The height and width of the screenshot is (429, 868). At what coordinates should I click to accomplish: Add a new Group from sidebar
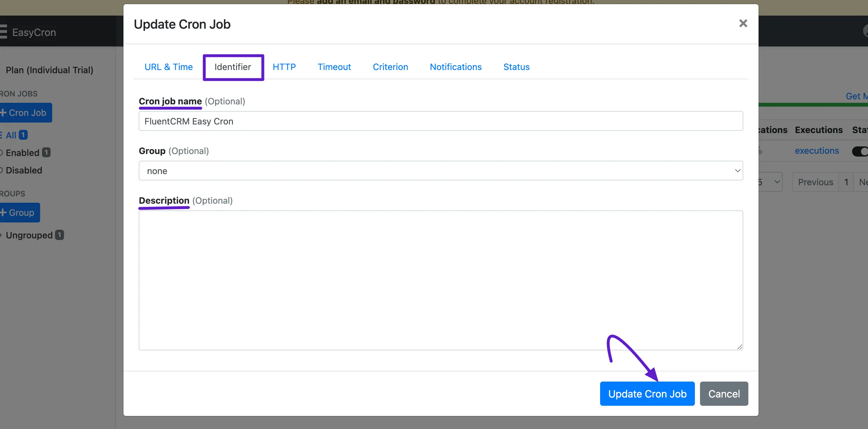(19, 213)
